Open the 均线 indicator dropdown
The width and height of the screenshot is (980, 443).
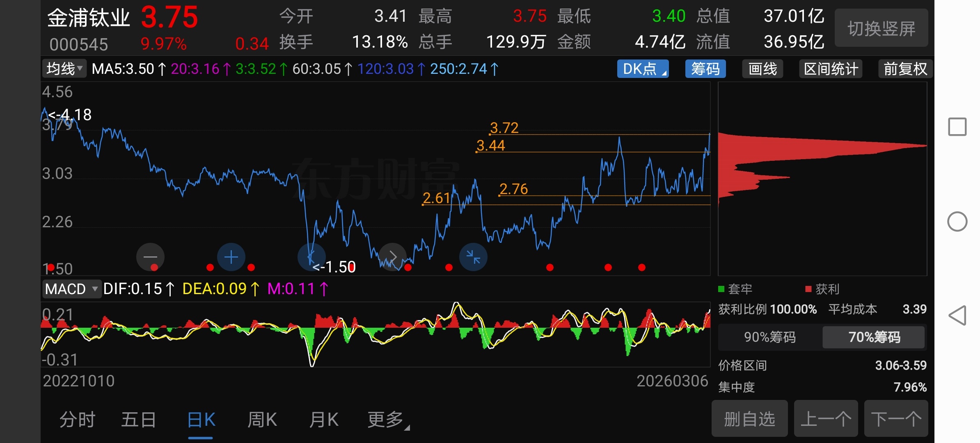[64, 69]
